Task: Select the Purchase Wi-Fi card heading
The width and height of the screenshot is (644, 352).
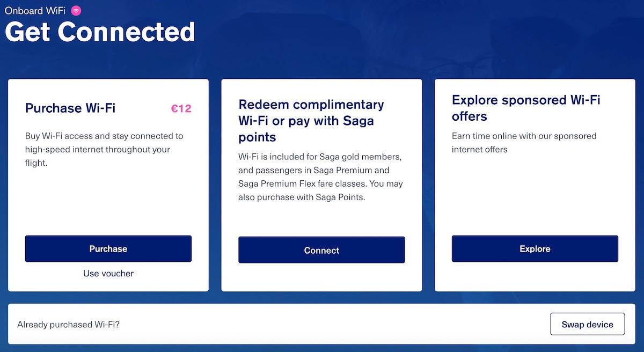Action: [x=70, y=108]
